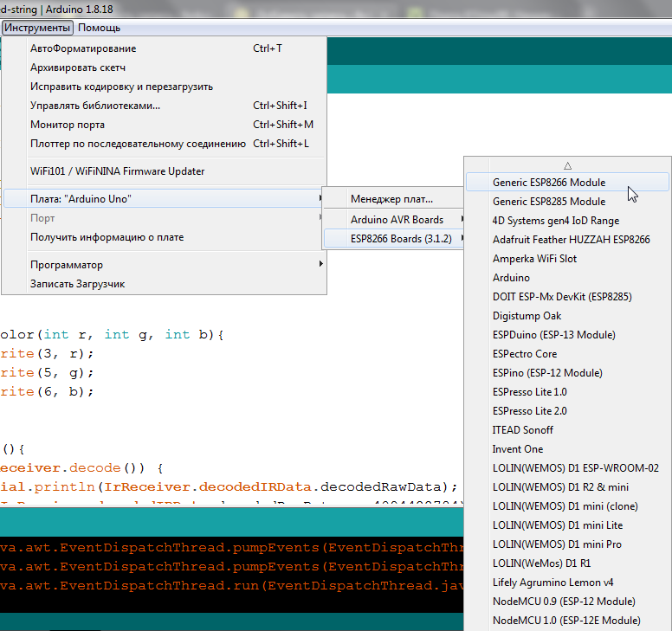Image resolution: width=672 pixels, height=631 pixels.
Task: Select NodeMCU 0.9 (ESP-12 Module)
Action: click(x=567, y=602)
